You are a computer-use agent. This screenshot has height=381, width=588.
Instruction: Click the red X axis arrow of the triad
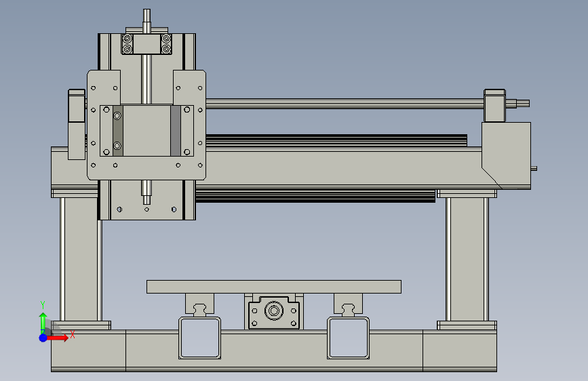pyautogui.click(x=58, y=338)
